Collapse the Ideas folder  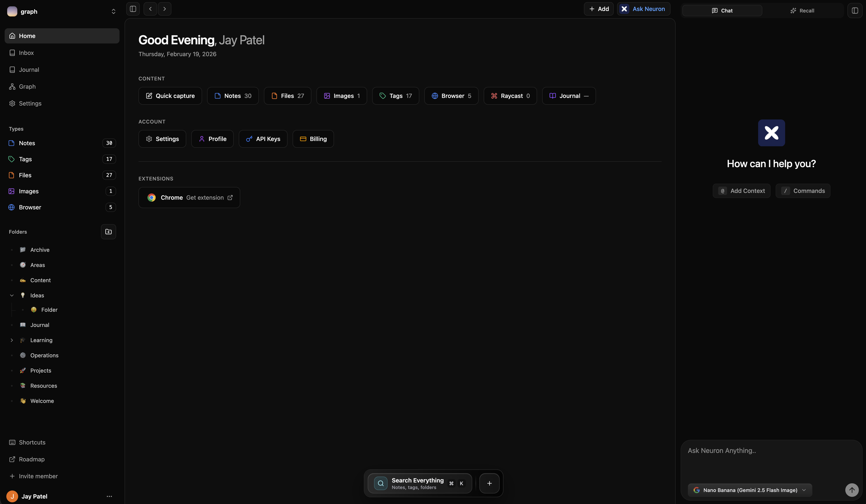pyautogui.click(x=12, y=295)
